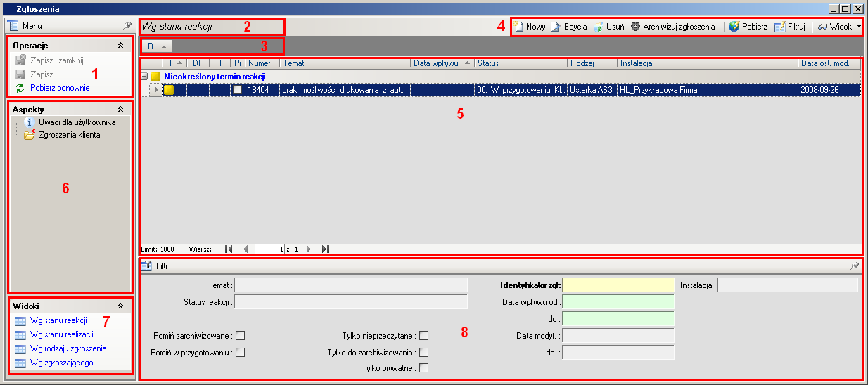Enable Pomiń w przygotowaniu checkbox
The image size is (868, 385).
[241, 352]
